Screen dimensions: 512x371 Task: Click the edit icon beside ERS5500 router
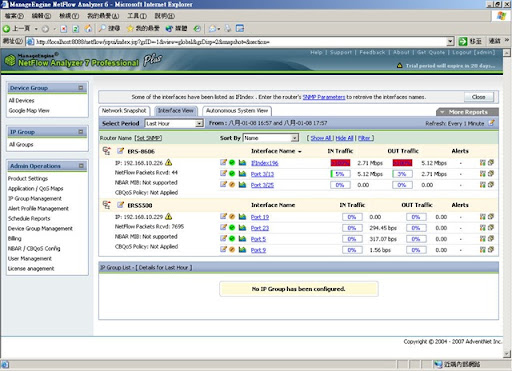(x=120, y=205)
